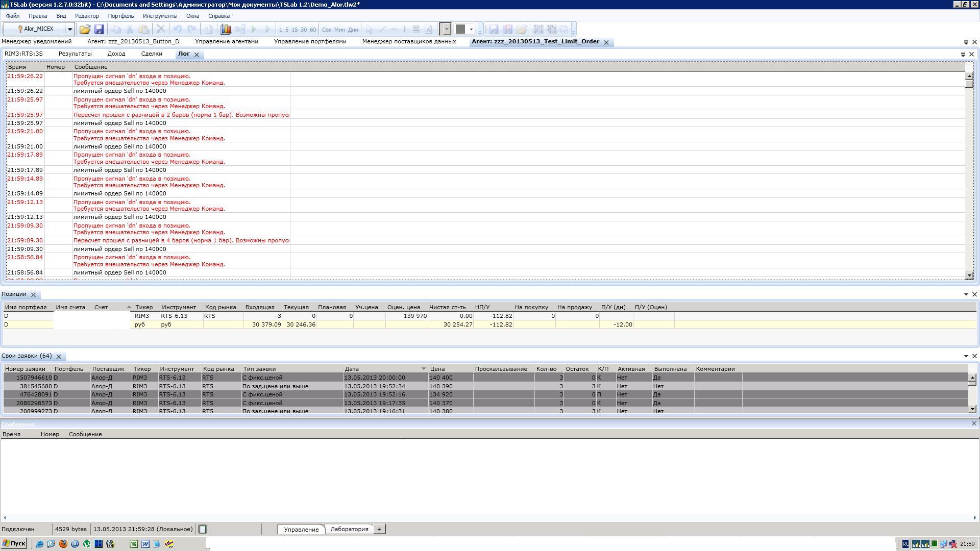The image size is (980, 551).
Task: Select the 15 timeframe interval button
Action: 295,30
